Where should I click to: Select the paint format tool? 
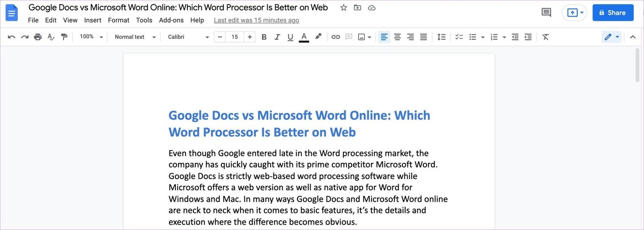point(64,37)
